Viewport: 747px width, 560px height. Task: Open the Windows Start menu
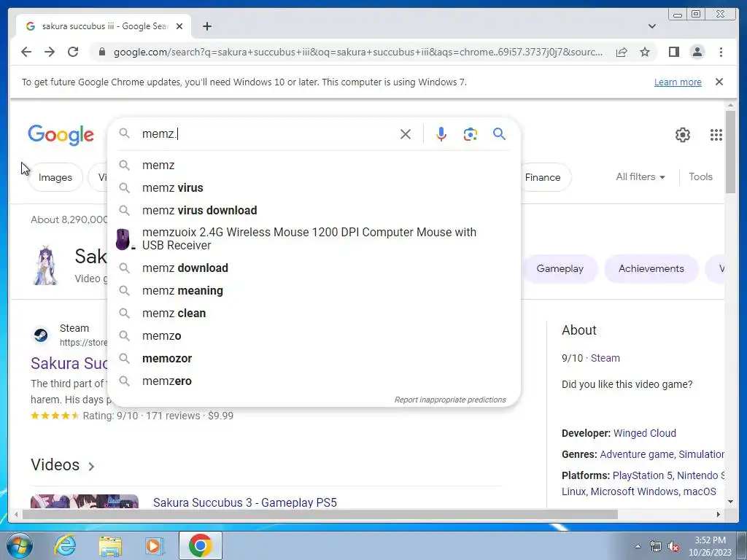click(x=20, y=545)
